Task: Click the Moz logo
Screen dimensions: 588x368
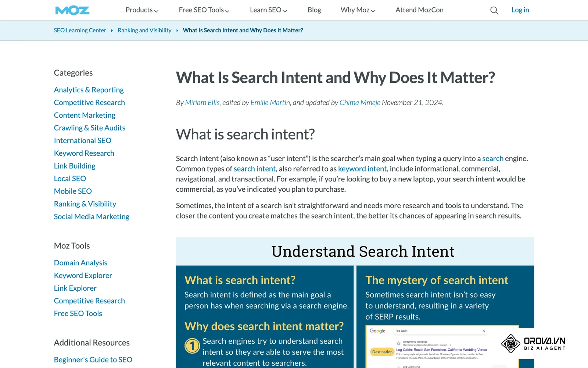Action: click(72, 10)
